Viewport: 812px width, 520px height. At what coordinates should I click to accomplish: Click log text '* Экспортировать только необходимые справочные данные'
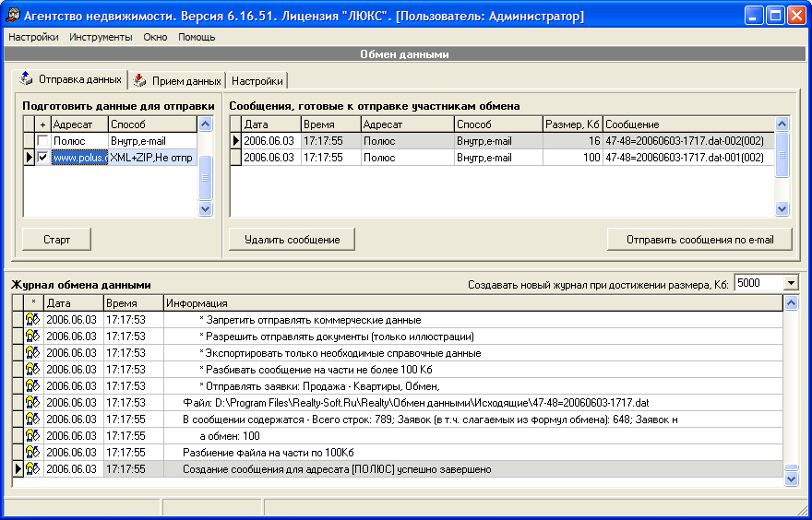point(340,353)
